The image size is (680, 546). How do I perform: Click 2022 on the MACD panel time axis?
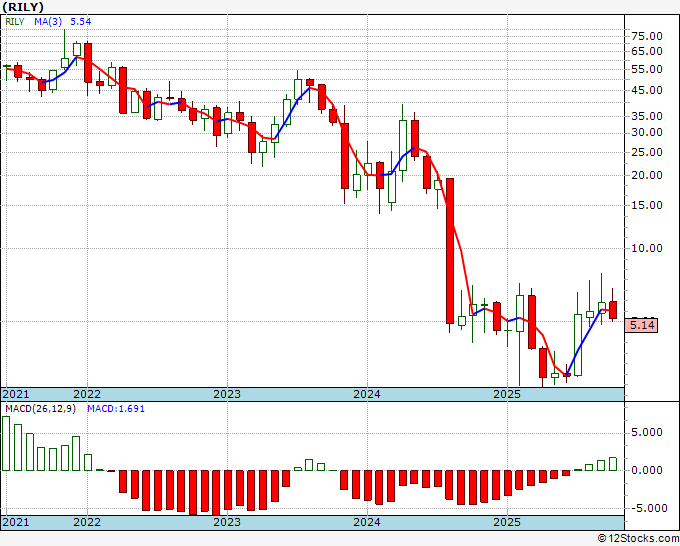[x=87, y=522]
